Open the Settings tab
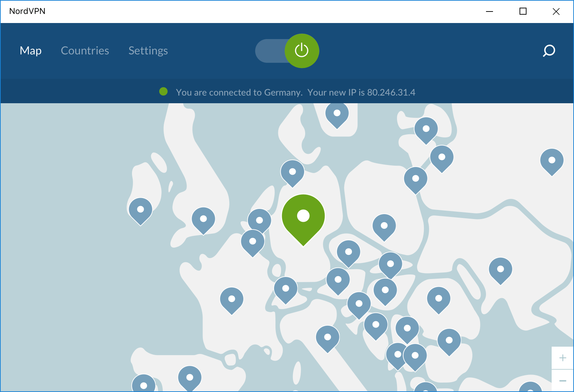 coord(148,51)
